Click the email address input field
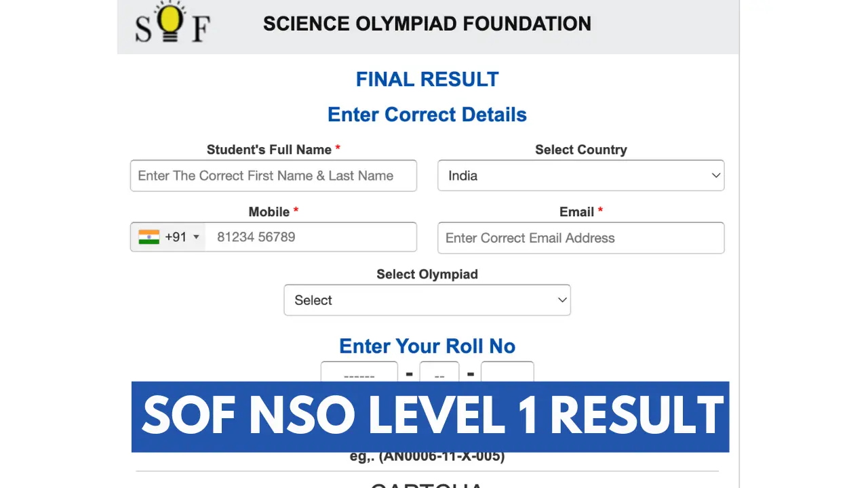868x488 pixels. point(580,238)
